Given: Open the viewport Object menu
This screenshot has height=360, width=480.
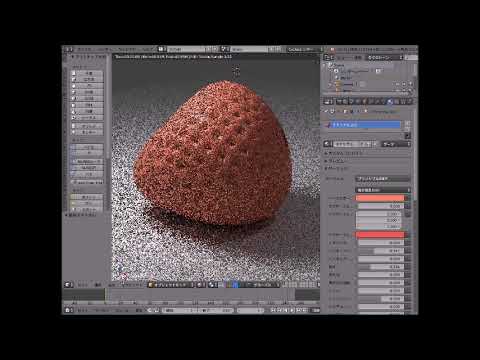Looking at the screenshot, I should 132,285.
